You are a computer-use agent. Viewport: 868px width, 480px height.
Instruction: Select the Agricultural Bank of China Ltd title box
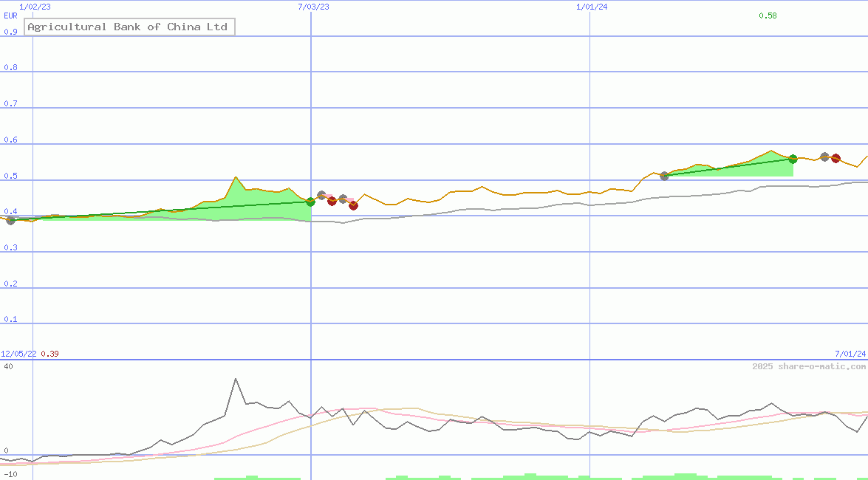tap(129, 27)
